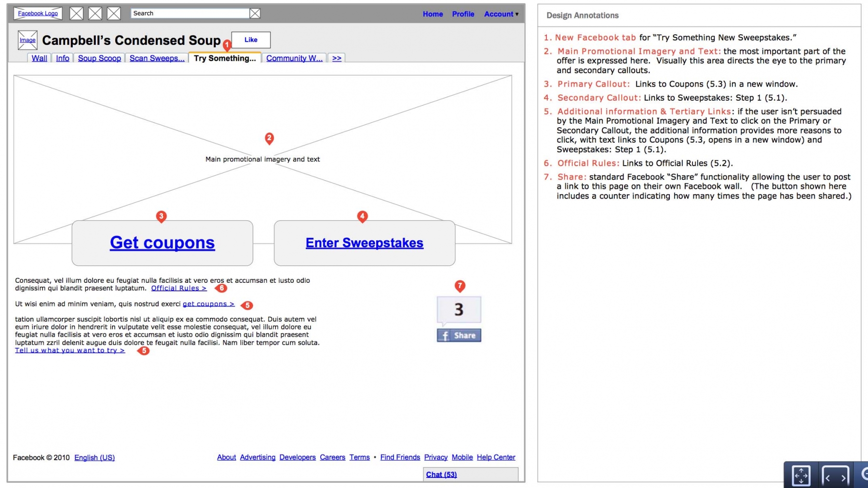Click the search submit icon beside Search box

click(x=255, y=13)
